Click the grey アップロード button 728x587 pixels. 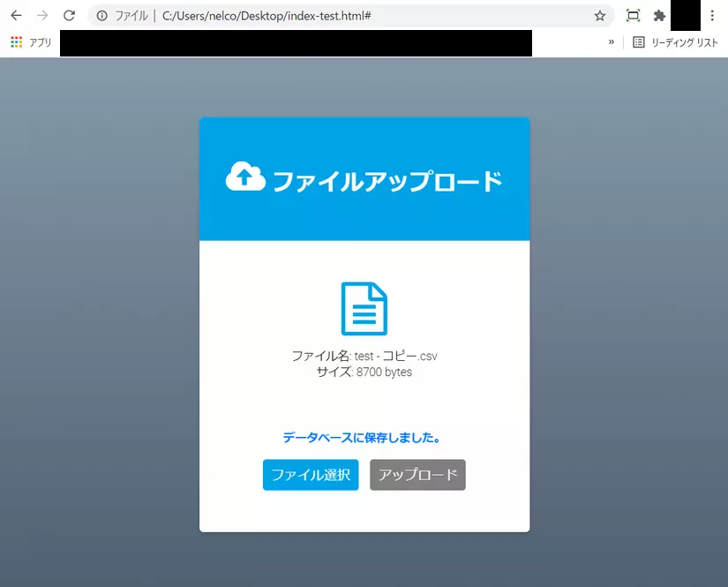[x=417, y=475]
